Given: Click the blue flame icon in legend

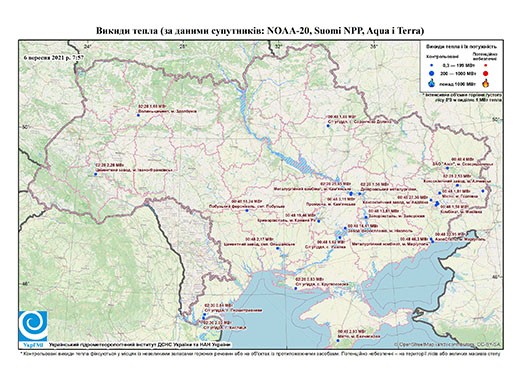Looking at the screenshot, I should (x=432, y=83).
